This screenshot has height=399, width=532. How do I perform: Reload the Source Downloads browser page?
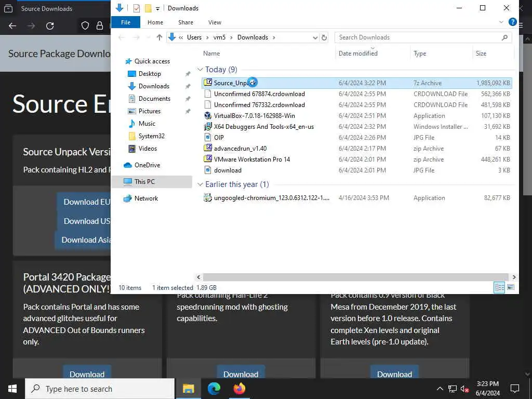[x=50, y=26]
